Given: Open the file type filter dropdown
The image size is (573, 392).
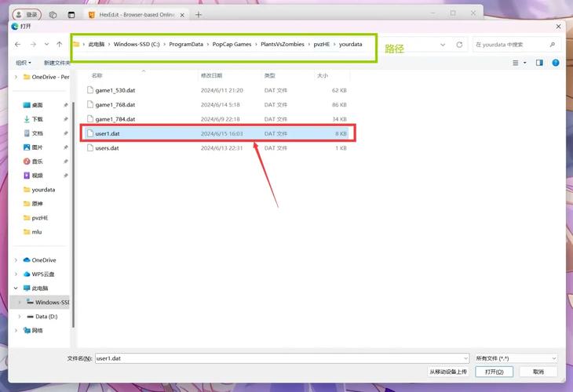Looking at the screenshot, I should click(x=516, y=358).
